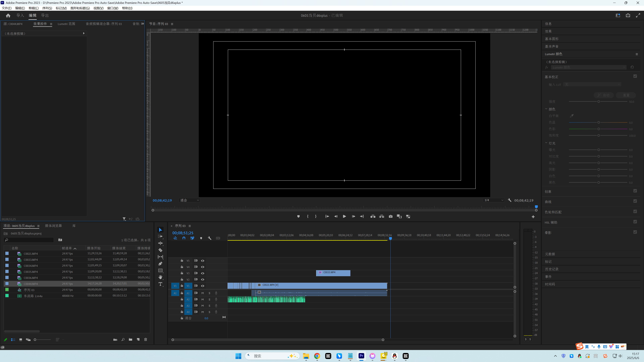Open the 效果控件 panel menu
Viewport: 644px width, 362px height.
tap(51, 24)
